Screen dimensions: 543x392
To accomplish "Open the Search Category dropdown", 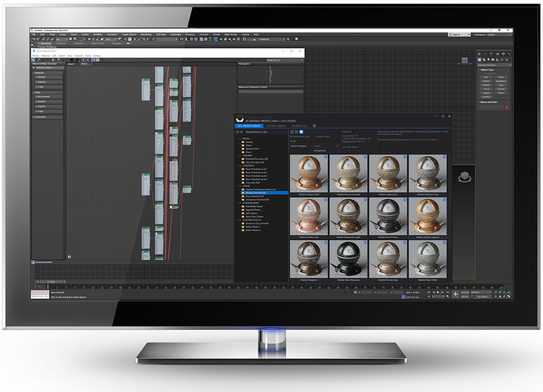I will [301, 146].
